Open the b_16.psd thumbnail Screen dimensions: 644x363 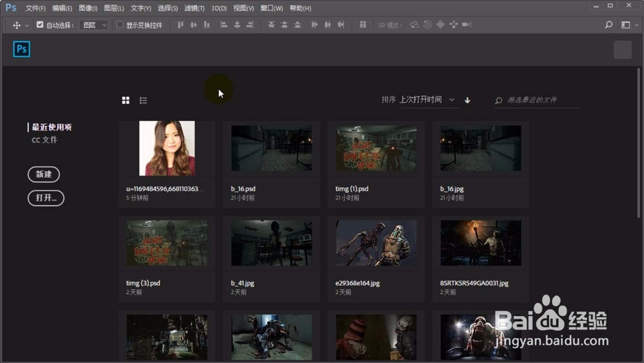click(272, 148)
